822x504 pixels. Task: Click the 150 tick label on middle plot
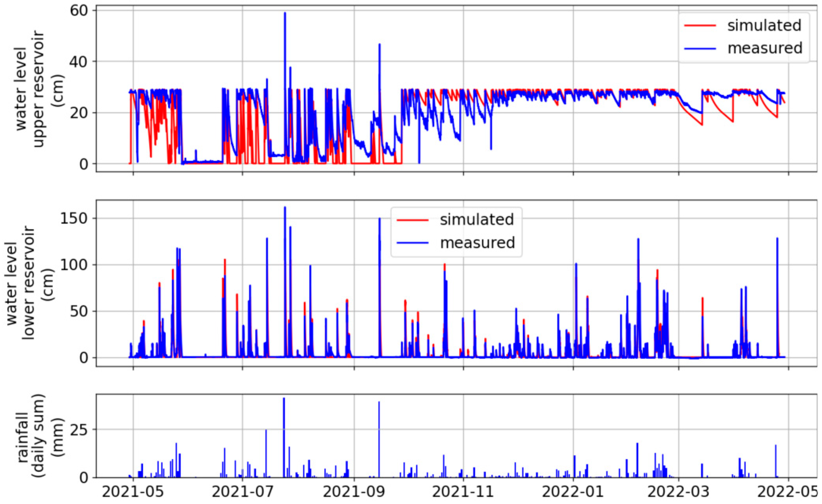coord(73,218)
